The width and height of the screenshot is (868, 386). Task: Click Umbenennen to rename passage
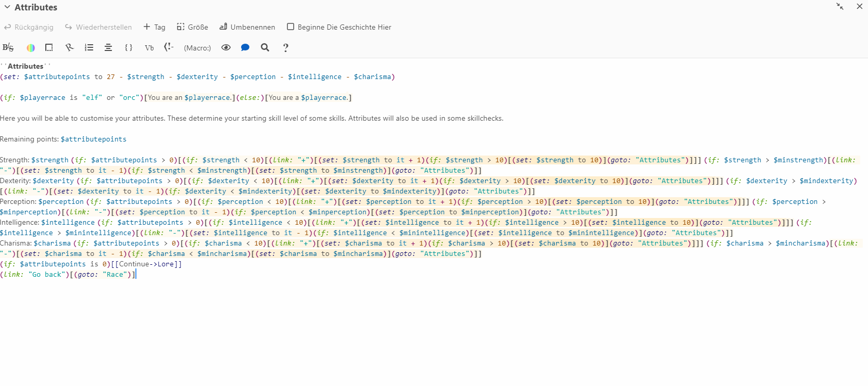[x=247, y=27]
